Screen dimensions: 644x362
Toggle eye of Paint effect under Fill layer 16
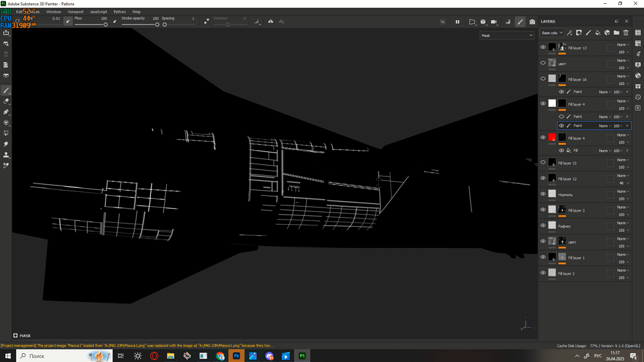coord(561,91)
